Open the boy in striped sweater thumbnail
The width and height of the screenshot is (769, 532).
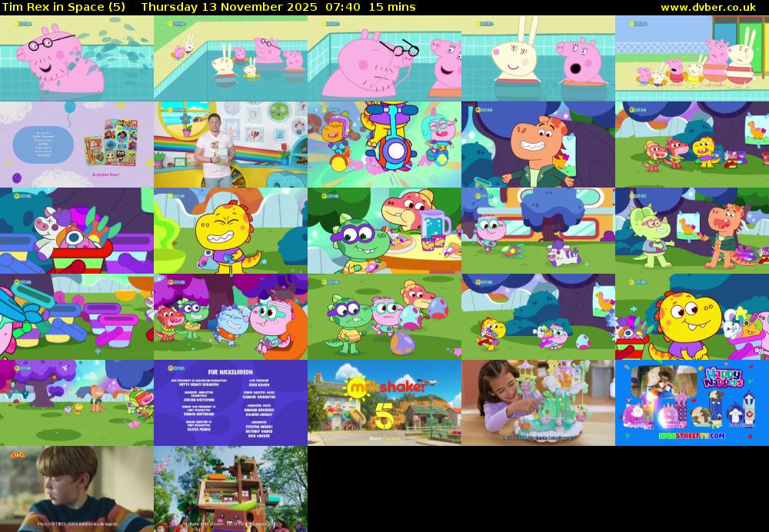[x=77, y=489]
